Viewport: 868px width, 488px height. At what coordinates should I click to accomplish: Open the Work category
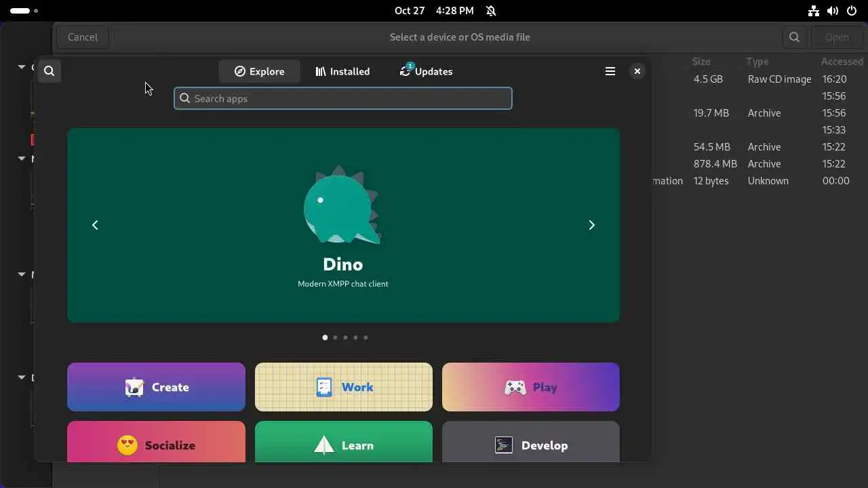[x=344, y=387]
